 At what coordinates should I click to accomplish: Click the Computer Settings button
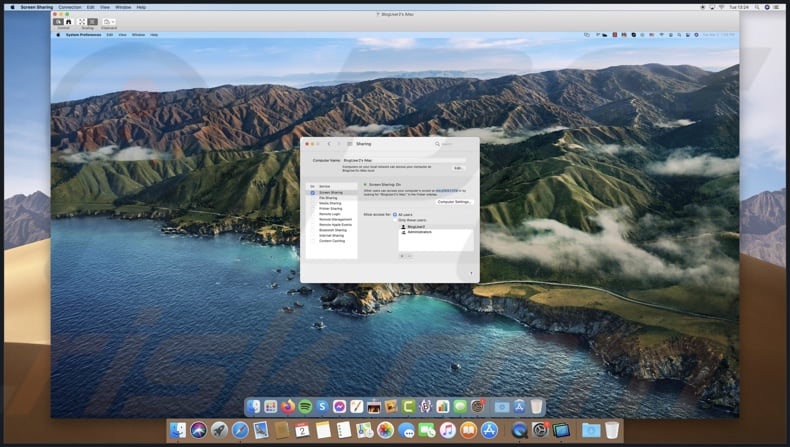pyautogui.click(x=454, y=202)
